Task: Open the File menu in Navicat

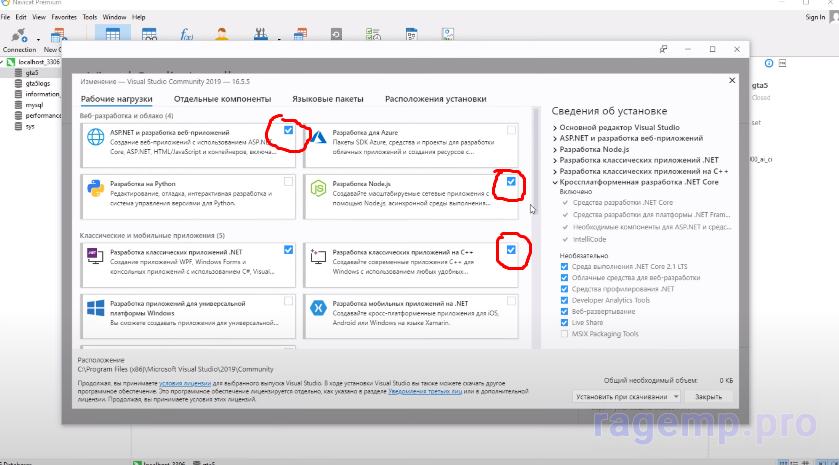Action: [5, 17]
